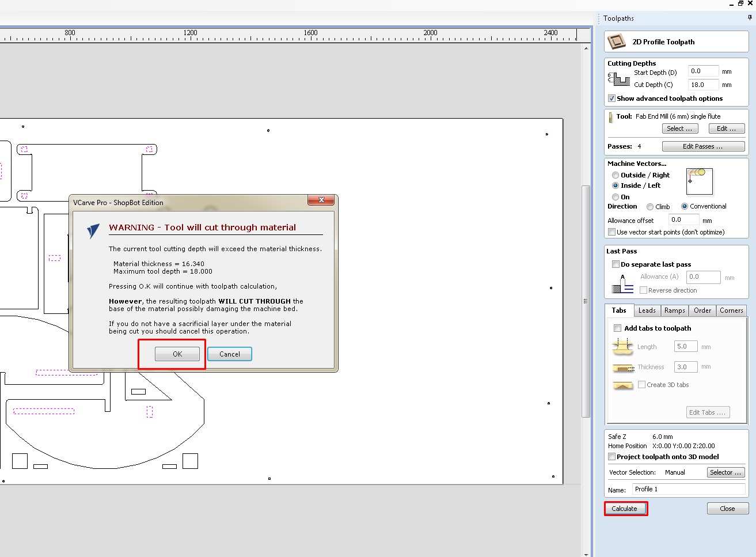756x557 pixels.
Task: Click the Edit Tabs .... button
Action: (708, 412)
